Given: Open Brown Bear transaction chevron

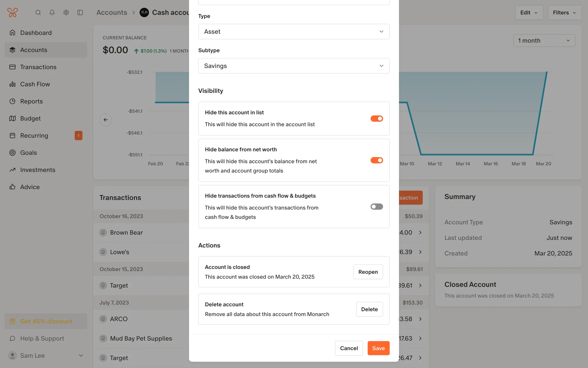Looking at the screenshot, I should point(420,232).
